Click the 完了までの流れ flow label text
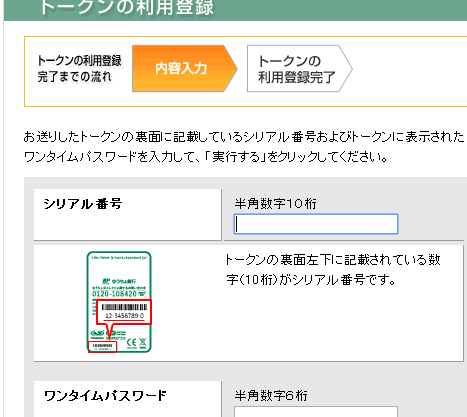 (74, 77)
